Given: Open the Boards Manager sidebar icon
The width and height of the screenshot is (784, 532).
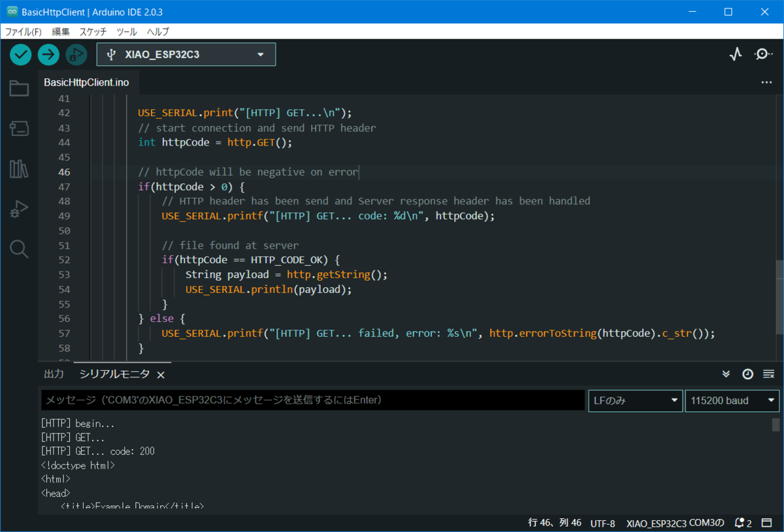Looking at the screenshot, I should (x=19, y=129).
